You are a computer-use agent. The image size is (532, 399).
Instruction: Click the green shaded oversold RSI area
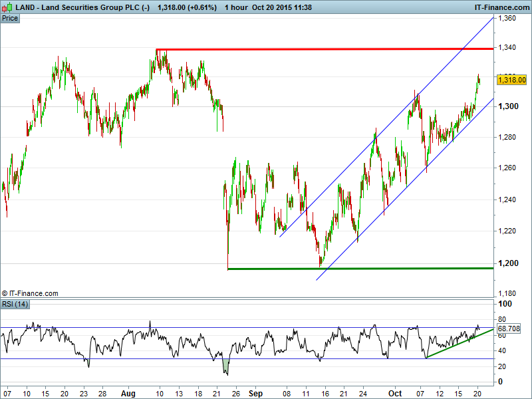coord(225,364)
